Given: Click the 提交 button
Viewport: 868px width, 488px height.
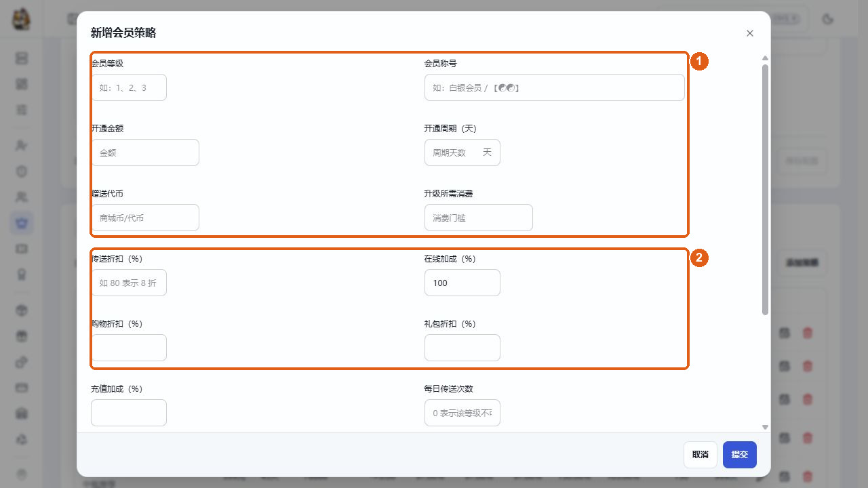Looking at the screenshot, I should [x=740, y=455].
